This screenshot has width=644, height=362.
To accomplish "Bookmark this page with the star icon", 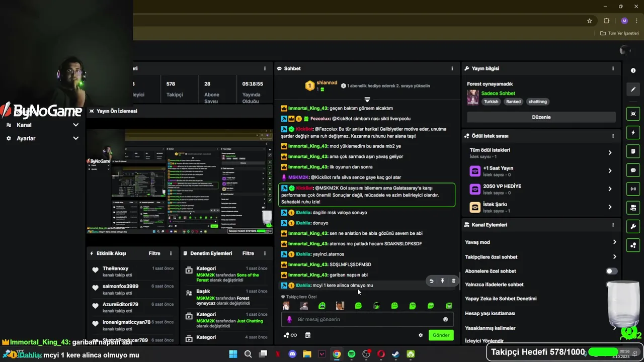I will tap(590, 21).
